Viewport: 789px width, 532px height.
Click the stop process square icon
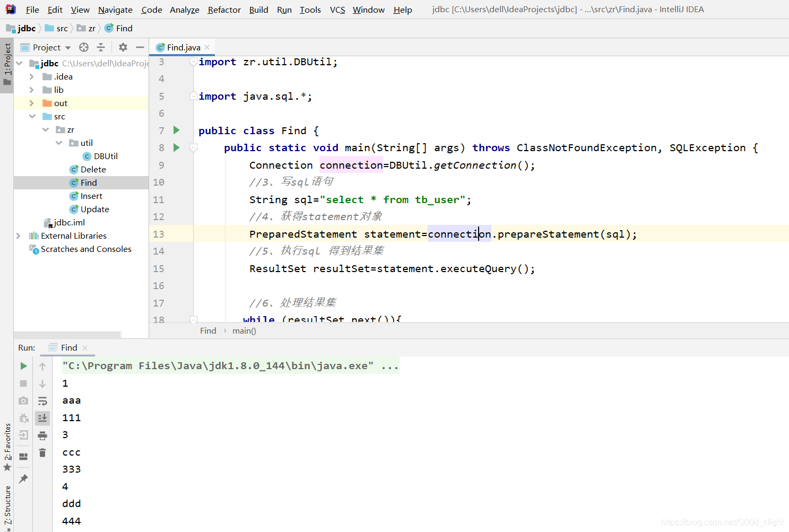(x=23, y=383)
